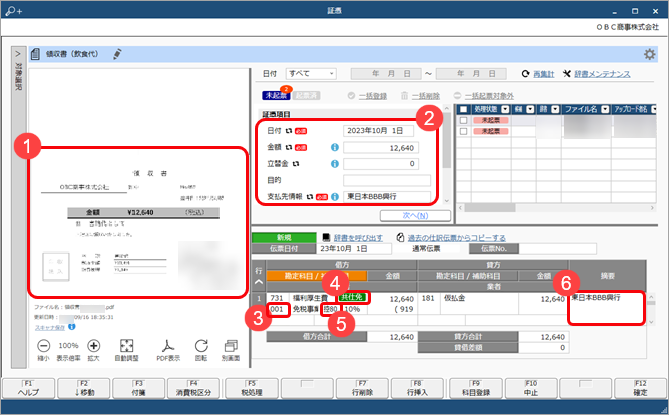Click the info icon beside 立替金 field

tap(335, 163)
